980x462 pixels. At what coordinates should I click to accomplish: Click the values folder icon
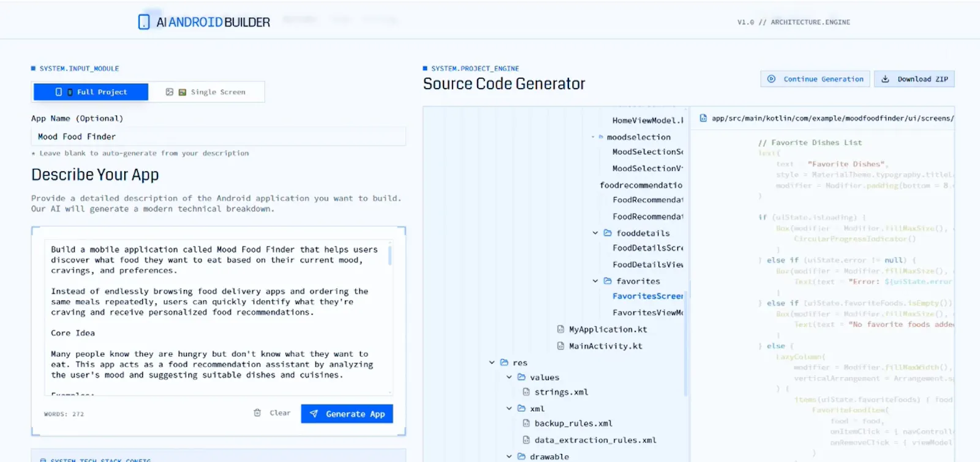[x=521, y=378]
